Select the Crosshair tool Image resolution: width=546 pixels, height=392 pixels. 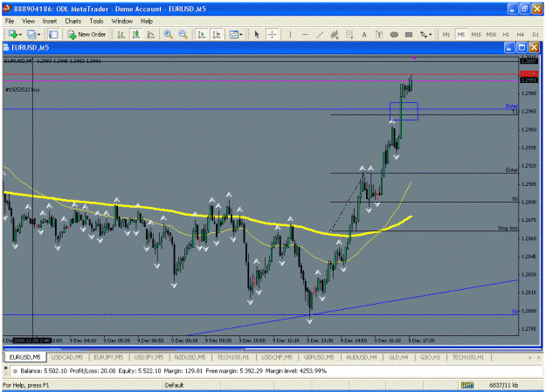[272, 34]
